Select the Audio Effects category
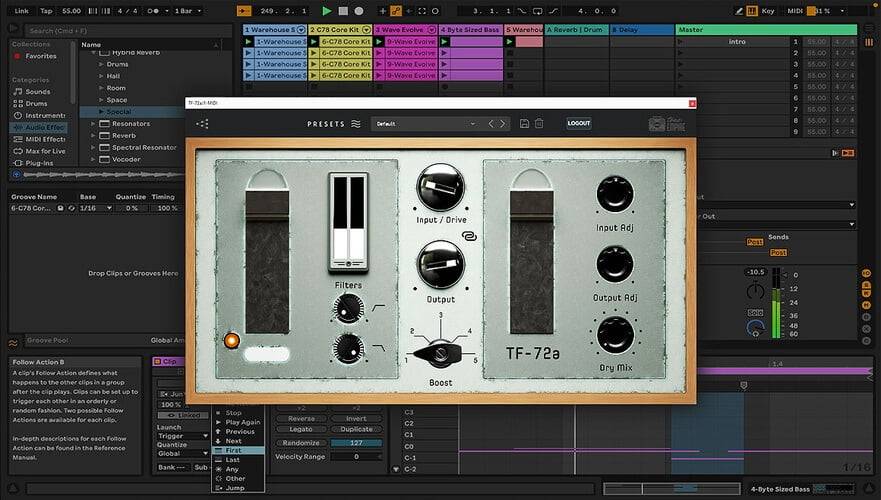The width and height of the screenshot is (881, 500). [39, 127]
